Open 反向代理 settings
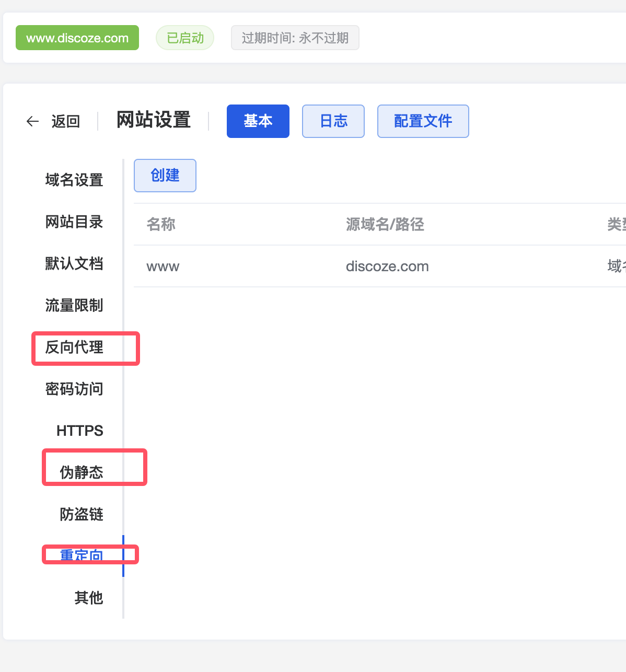Image resolution: width=626 pixels, height=672 pixels. [x=74, y=347]
